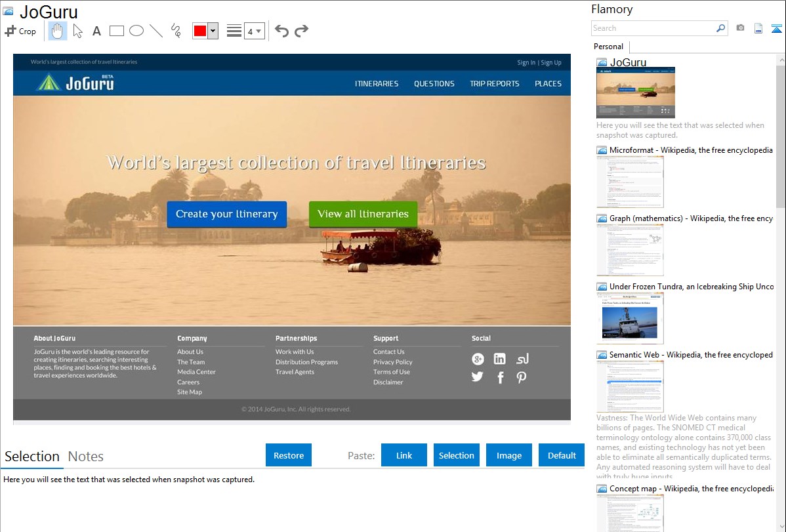Click the camera snapshot icon

[740, 28]
